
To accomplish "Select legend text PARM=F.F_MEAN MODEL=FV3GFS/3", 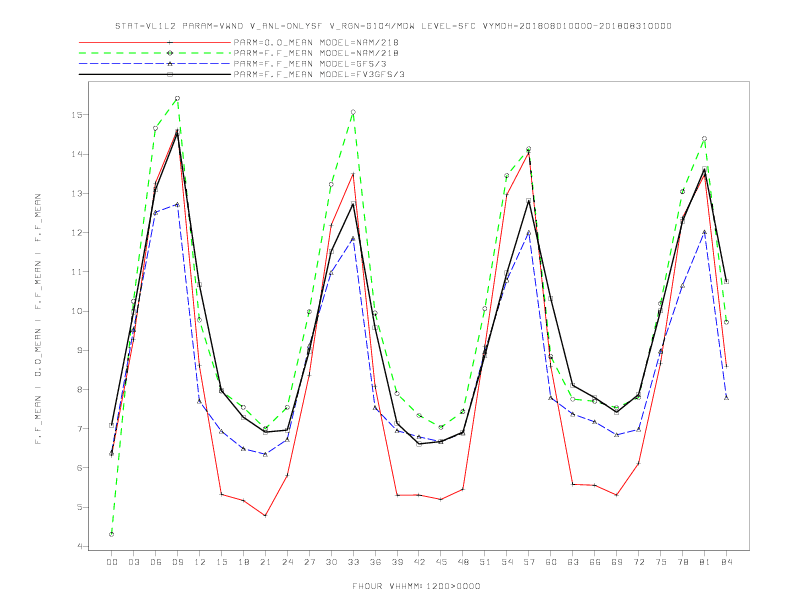I will tap(319, 74).
